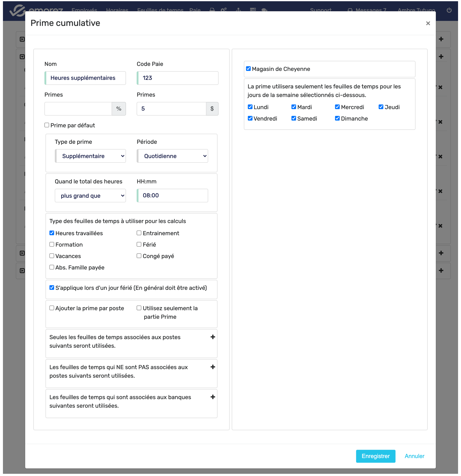Toggle Vendredi off
This screenshot has height=476, width=461.
250,118
